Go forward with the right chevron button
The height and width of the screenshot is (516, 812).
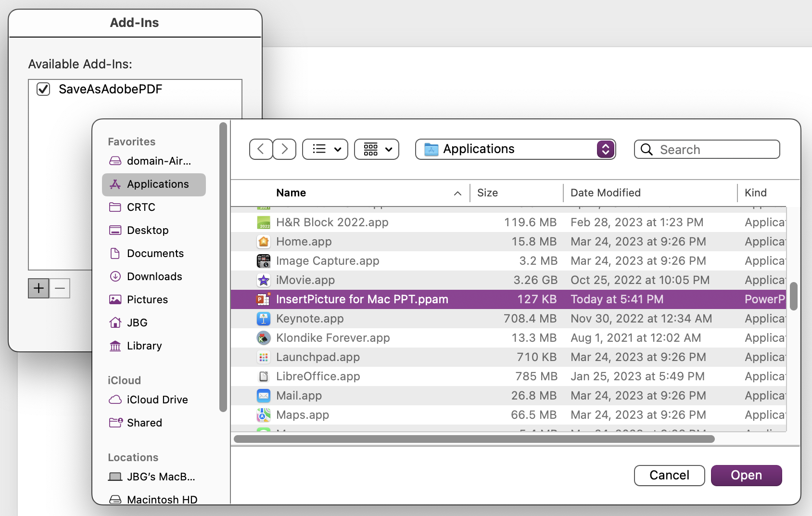(284, 149)
